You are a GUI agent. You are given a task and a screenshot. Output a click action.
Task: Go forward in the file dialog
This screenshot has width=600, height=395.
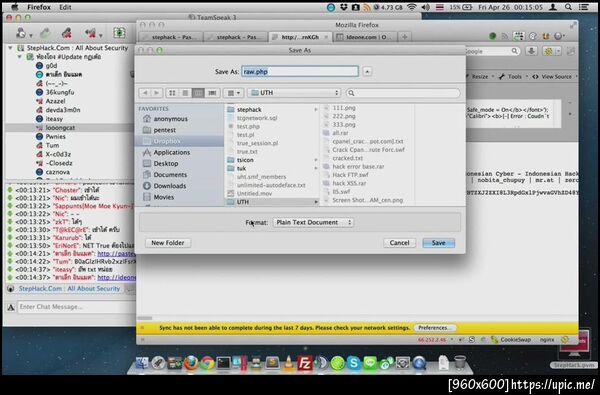pyautogui.click(x=157, y=93)
